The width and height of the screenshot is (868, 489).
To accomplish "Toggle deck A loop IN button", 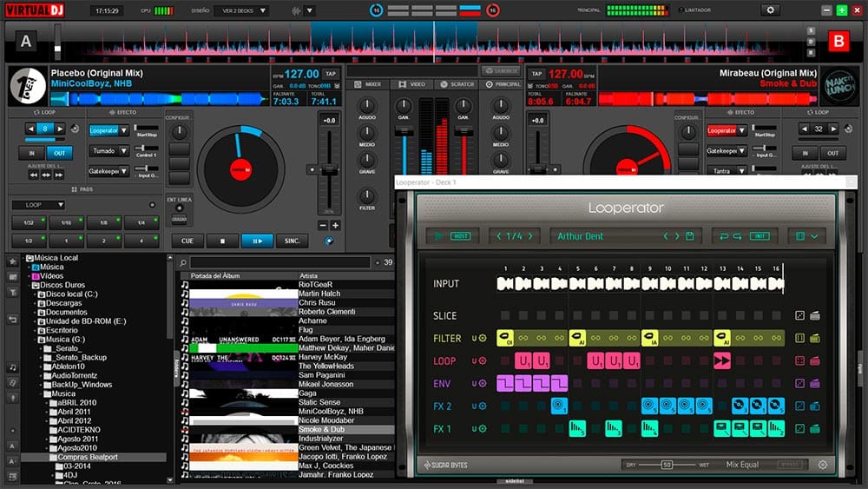I will tap(32, 153).
